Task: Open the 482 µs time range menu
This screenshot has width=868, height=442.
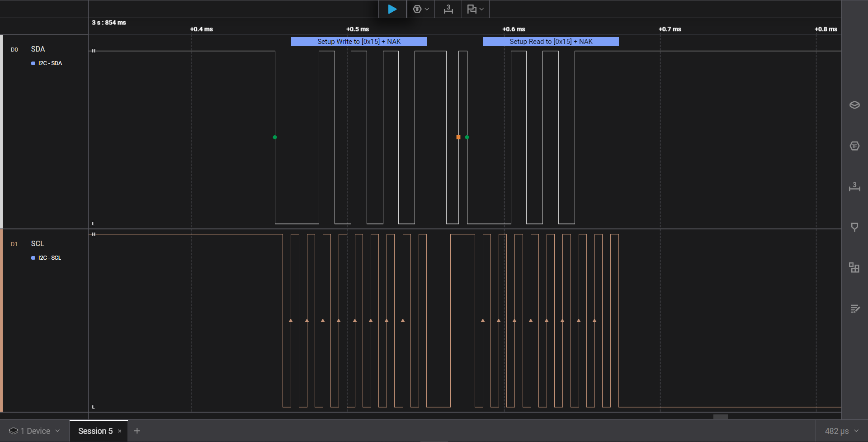Action: 841,431
